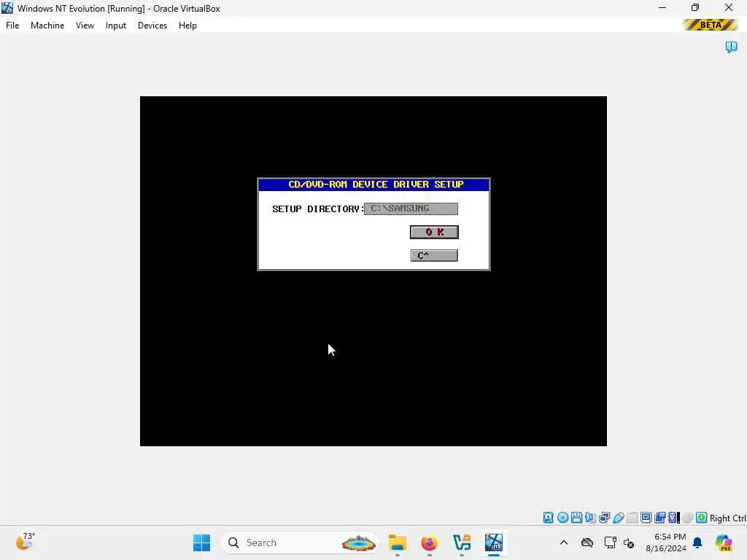This screenshot has height=560, width=747.
Task: Click the Right Ctrl host key label
Action: 727,518
